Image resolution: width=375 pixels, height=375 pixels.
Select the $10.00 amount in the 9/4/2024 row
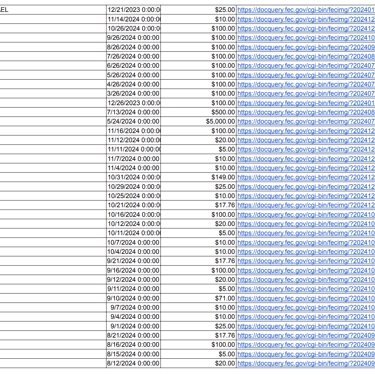[x=199, y=317]
